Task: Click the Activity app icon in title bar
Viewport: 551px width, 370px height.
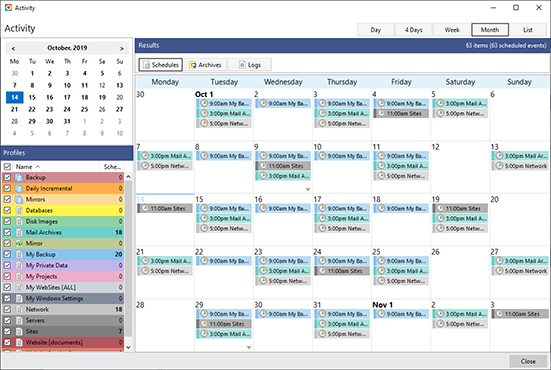Action: pos(8,7)
